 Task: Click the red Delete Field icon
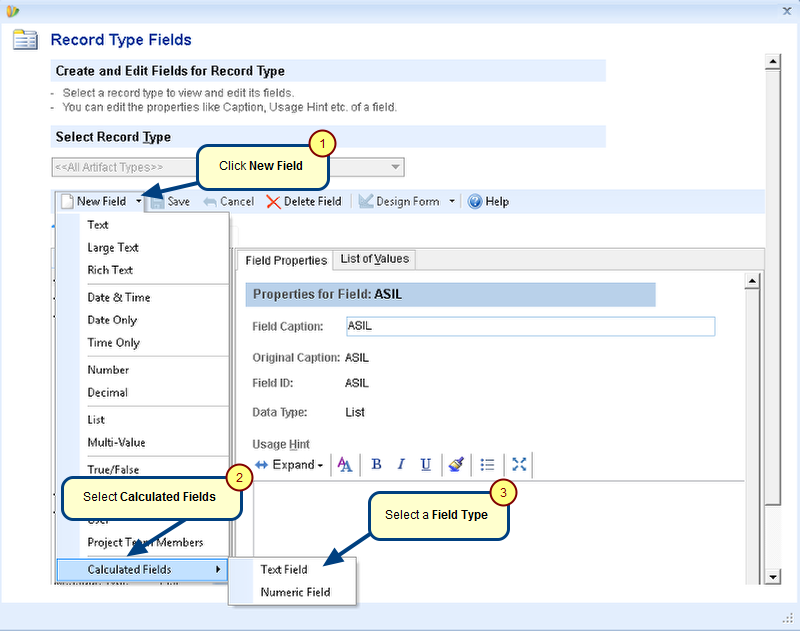coord(273,202)
